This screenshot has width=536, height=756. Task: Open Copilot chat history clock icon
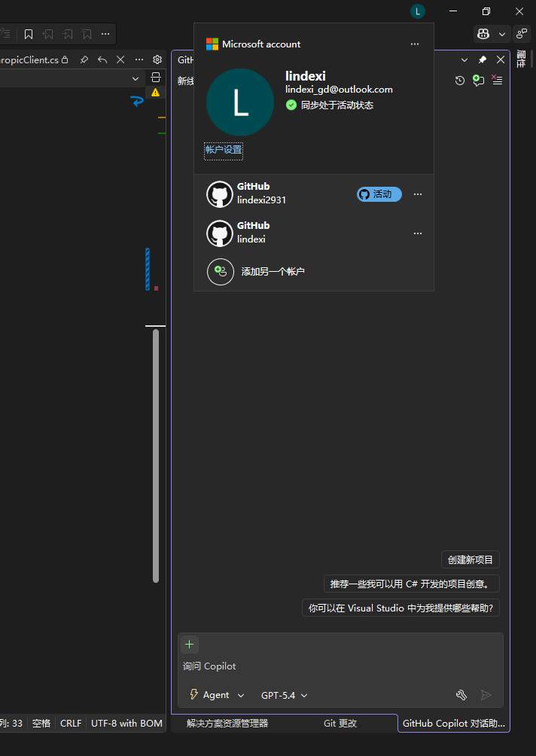pos(460,81)
